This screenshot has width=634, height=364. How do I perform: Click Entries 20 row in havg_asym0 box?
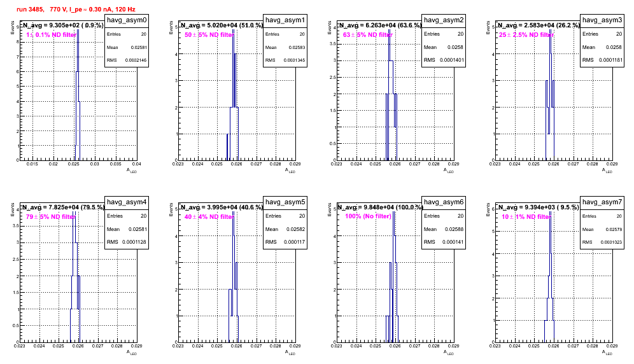pos(127,34)
